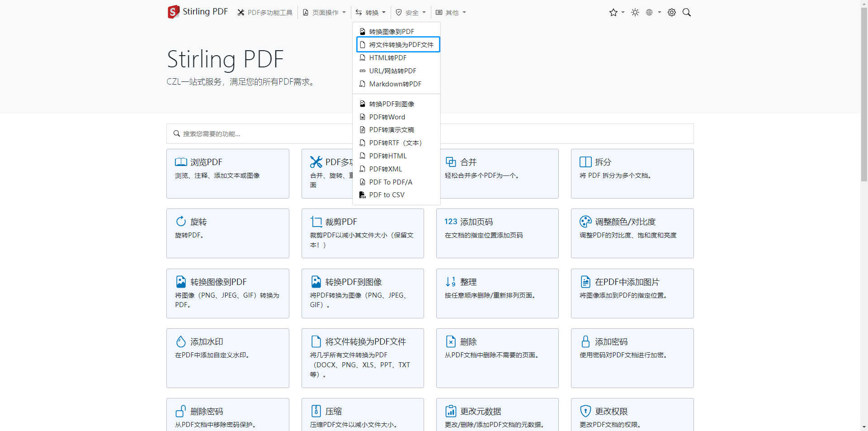
Task: Click the 整理 sort order icon
Action: coord(451,282)
